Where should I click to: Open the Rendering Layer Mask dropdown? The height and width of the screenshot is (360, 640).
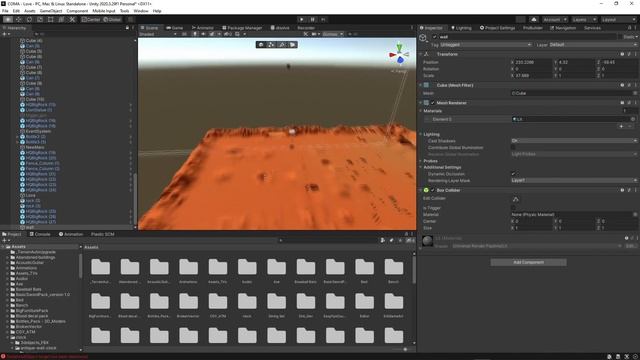[x=573, y=180]
